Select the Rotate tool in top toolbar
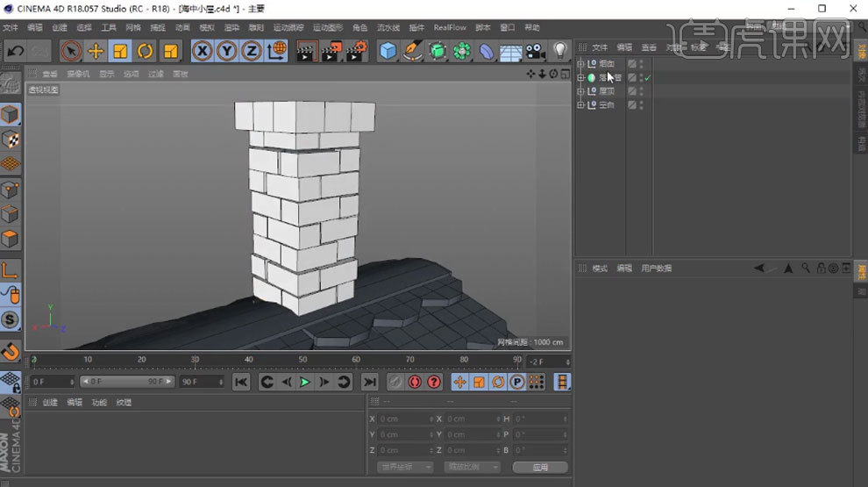Image resolution: width=868 pixels, height=487 pixels. click(x=146, y=51)
